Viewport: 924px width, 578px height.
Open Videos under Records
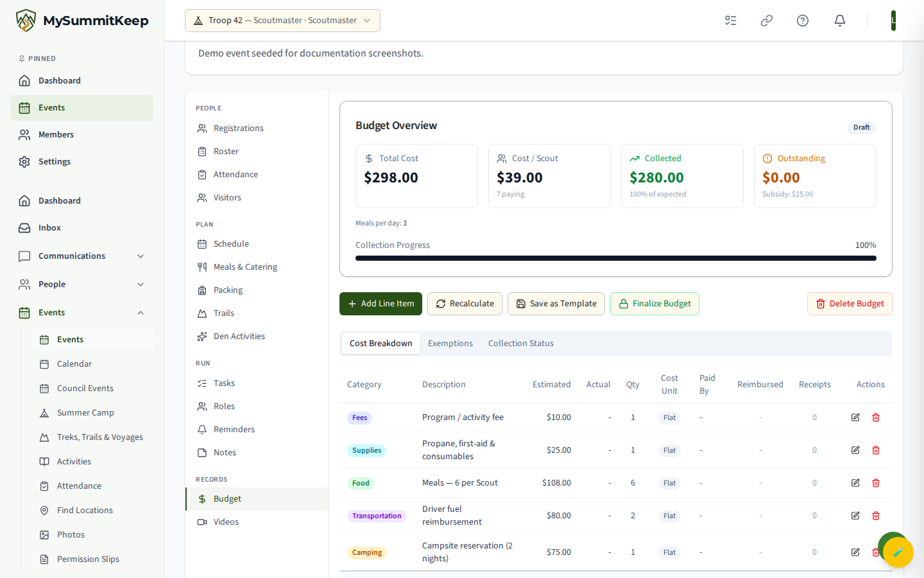coord(257,522)
